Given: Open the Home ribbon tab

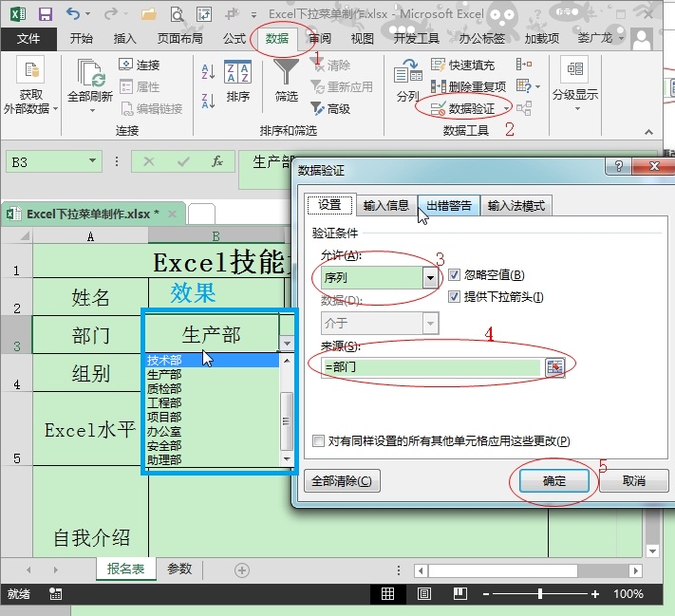Looking at the screenshot, I should click(82, 39).
